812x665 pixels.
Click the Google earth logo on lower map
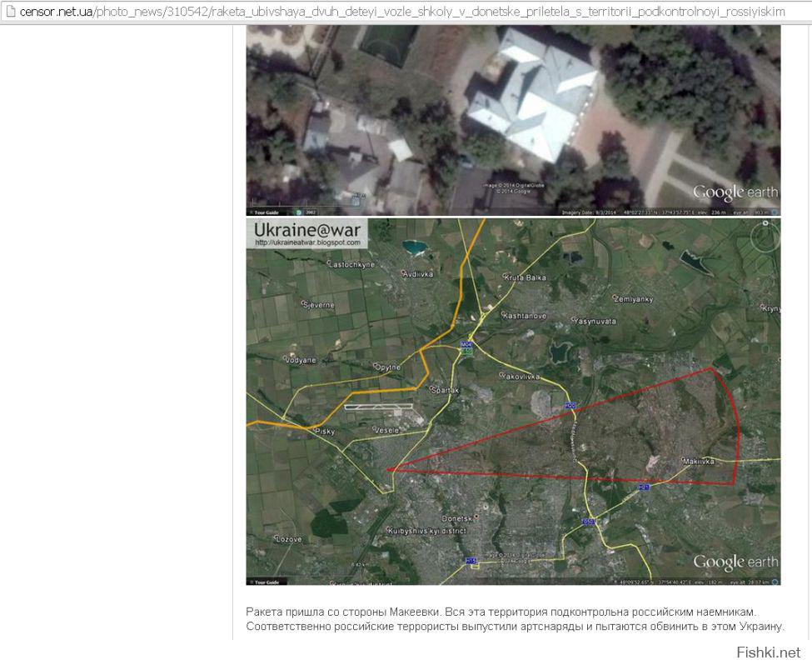pos(735,562)
